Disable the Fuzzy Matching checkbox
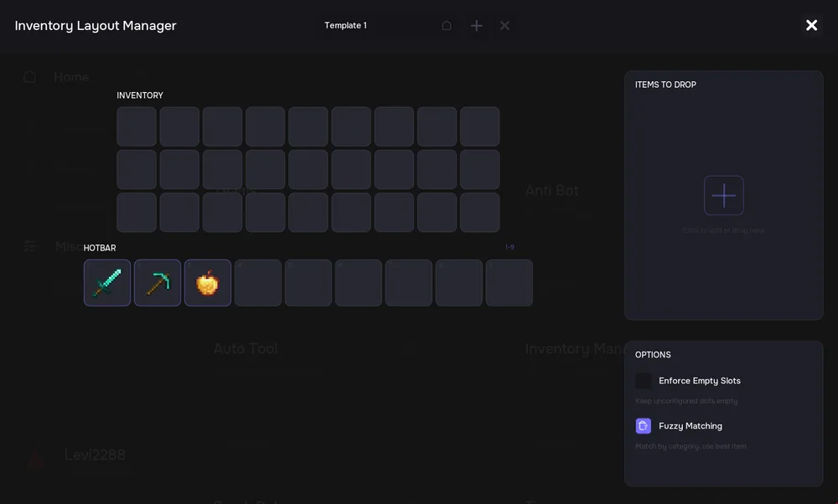 click(644, 425)
